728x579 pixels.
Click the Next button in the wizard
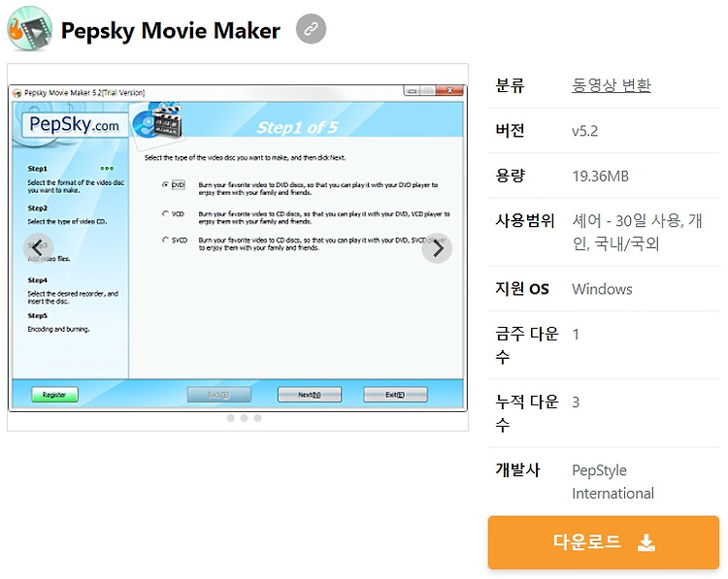(x=310, y=395)
